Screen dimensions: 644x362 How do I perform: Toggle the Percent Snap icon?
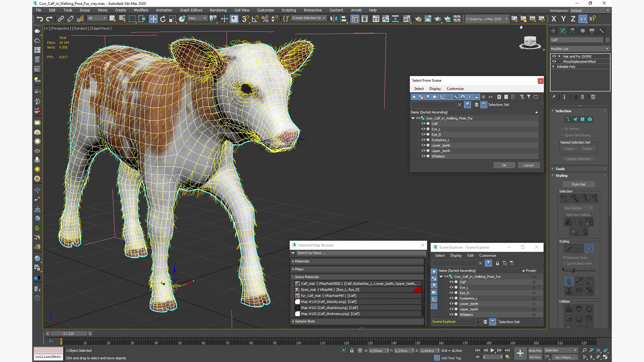point(265,19)
